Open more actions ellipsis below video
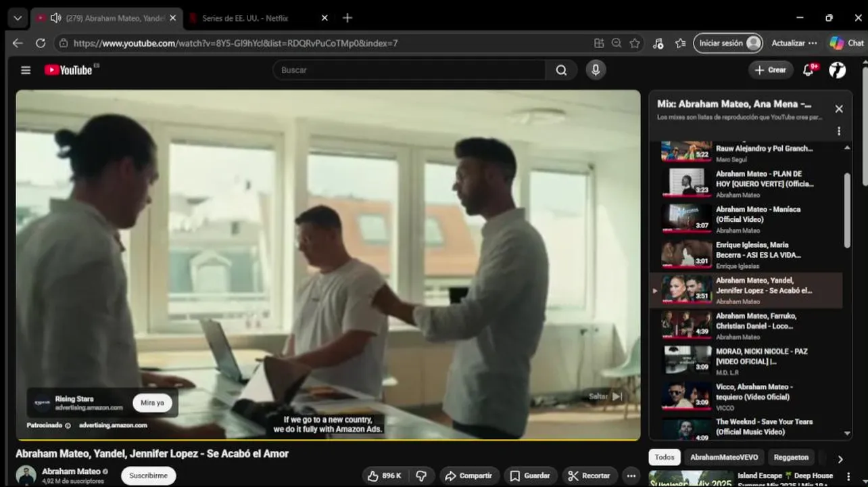The image size is (868, 487). pyautogui.click(x=631, y=476)
